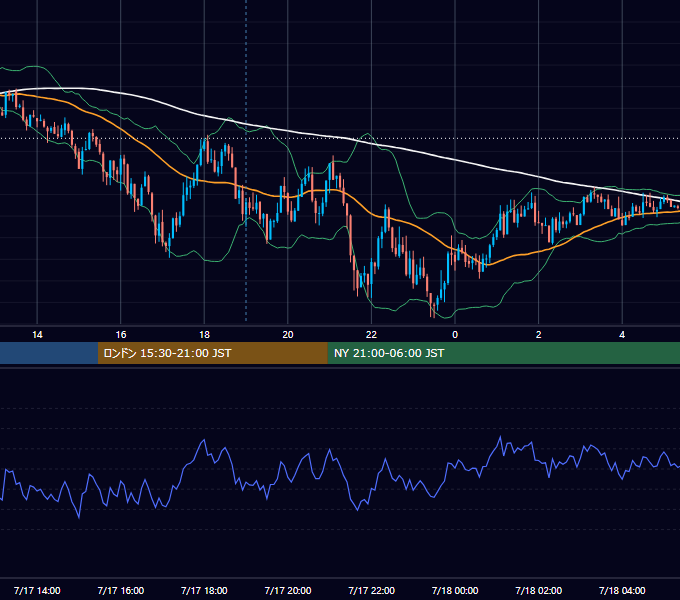Click the 7/17 20:00 time label
The image size is (680, 600).
[x=288, y=590]
